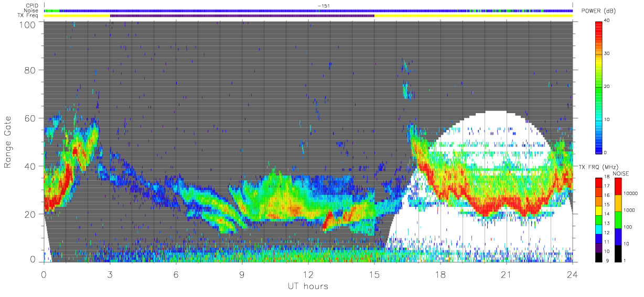This screenshot has height=297, width=644.
Task: Click the UT hours axis label
Action: point(307,286)
